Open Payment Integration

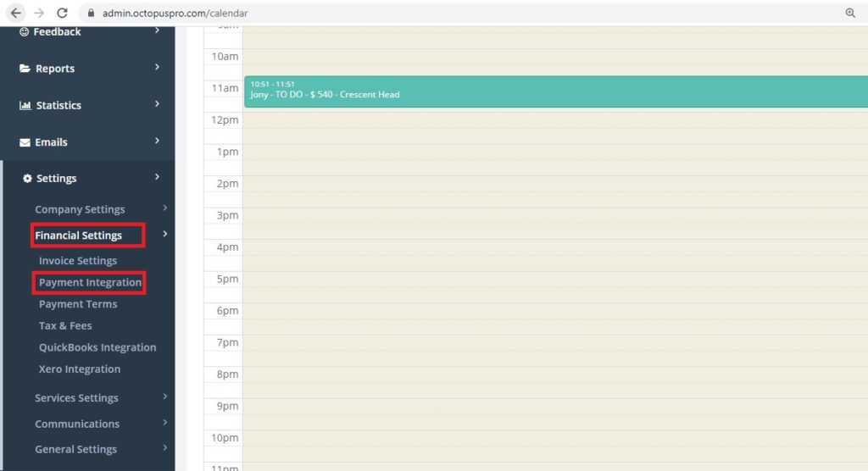(90, 282)
